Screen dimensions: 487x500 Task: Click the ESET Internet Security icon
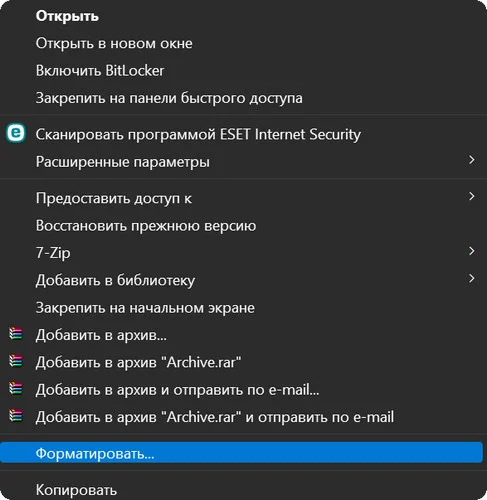click(16, 133)
